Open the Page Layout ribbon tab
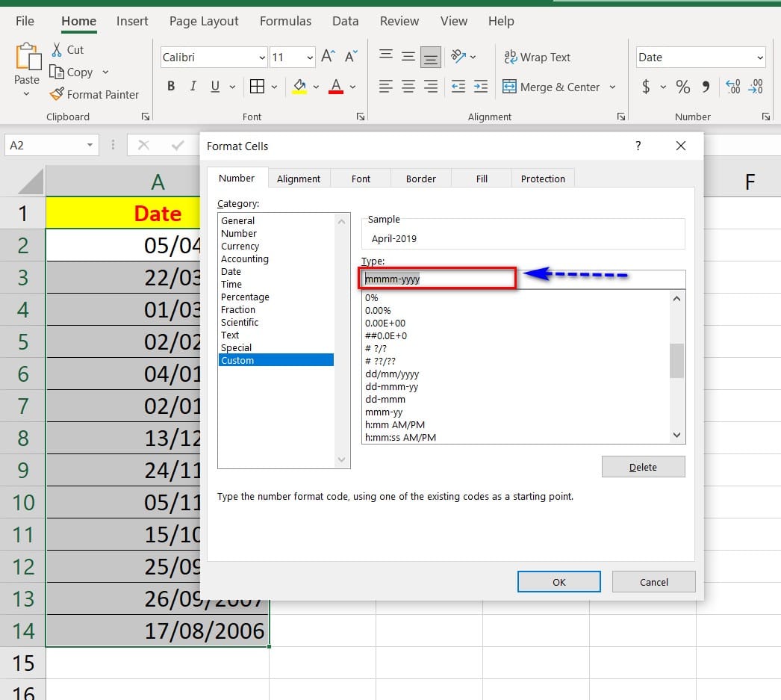This screenshot has width=781, height=700. [205, 21]
